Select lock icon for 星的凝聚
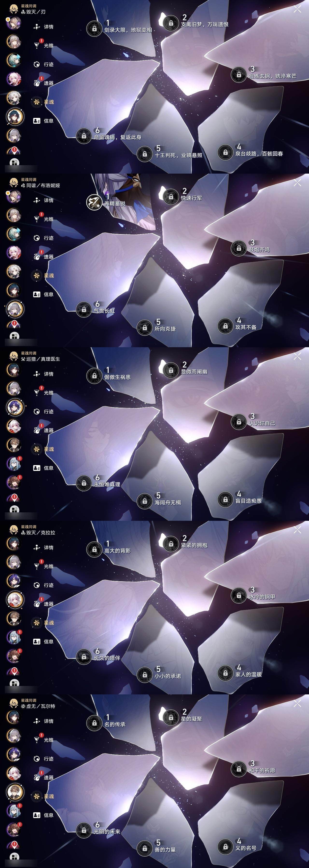 (171, 717)
